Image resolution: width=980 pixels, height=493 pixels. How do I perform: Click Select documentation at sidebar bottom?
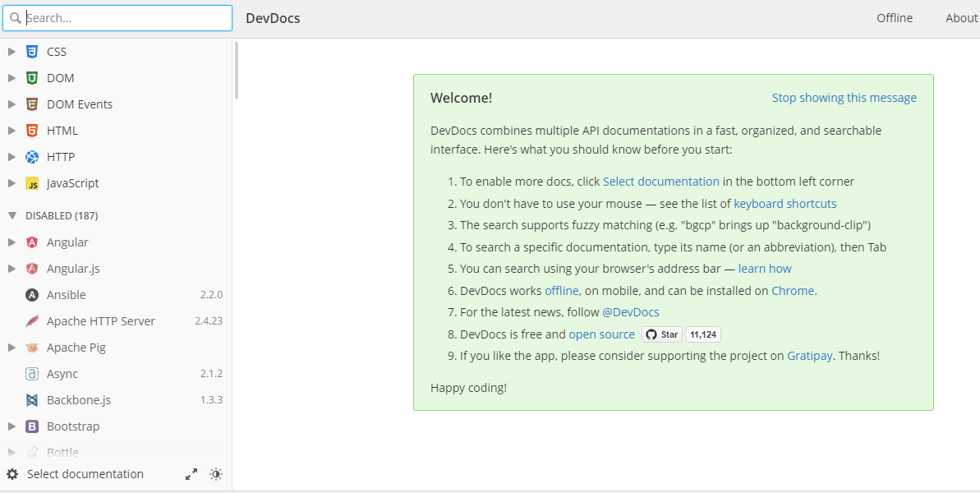click(x=85, y=474)
